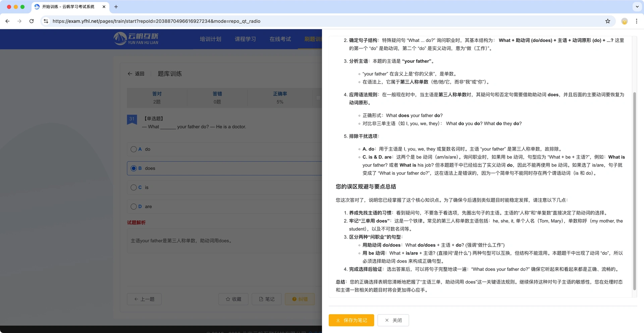The image size is (644, 333).
Task: Click the browser back arrow
Action: pos(7,21)
